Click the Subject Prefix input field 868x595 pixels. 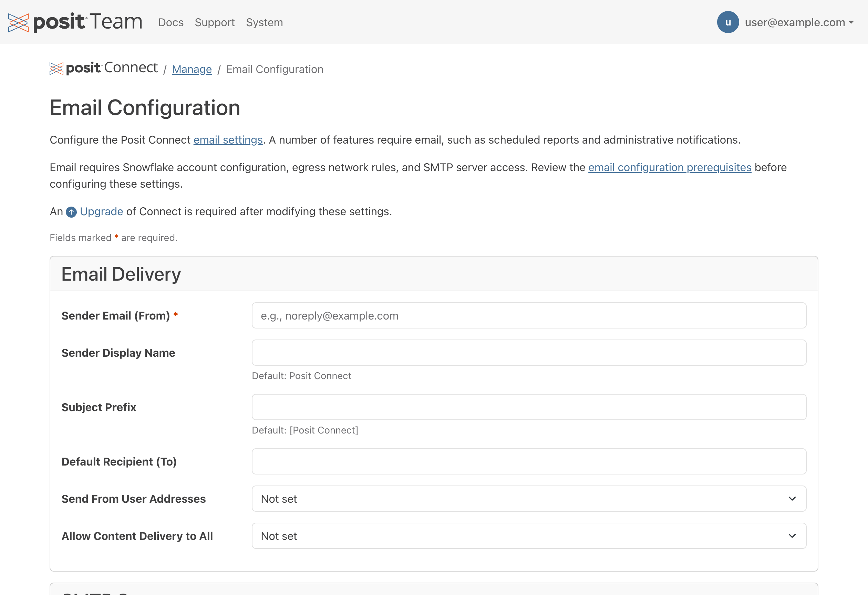(x=528, y=407)
